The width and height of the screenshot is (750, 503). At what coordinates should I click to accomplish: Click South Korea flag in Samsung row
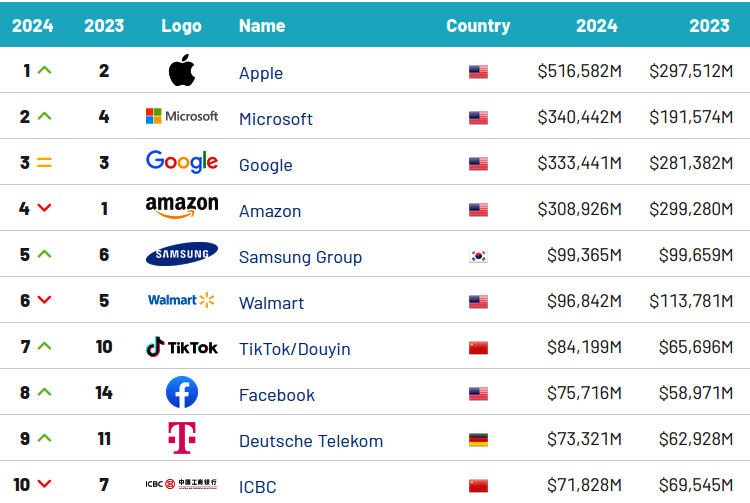click(x=478, y=256)
